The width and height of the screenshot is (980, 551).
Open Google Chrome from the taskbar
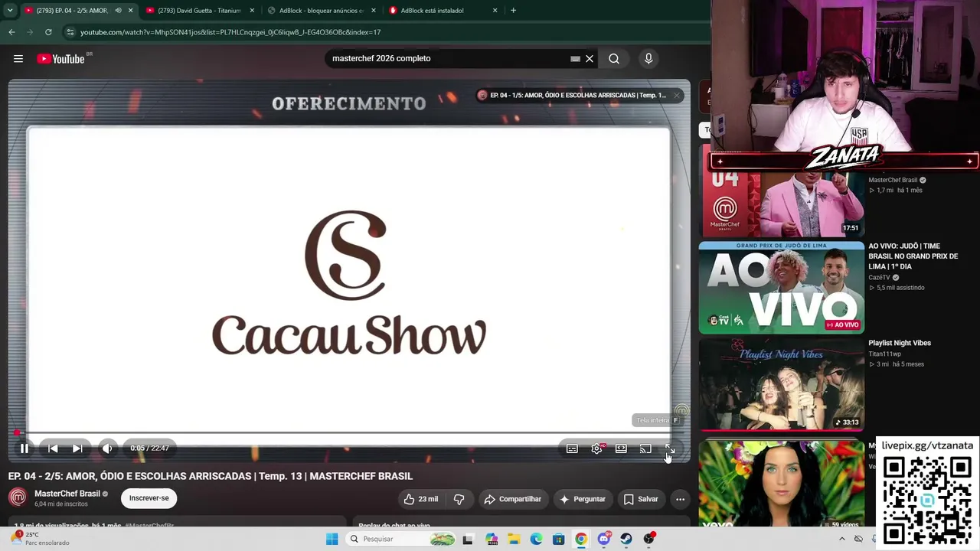click(581, 539)
